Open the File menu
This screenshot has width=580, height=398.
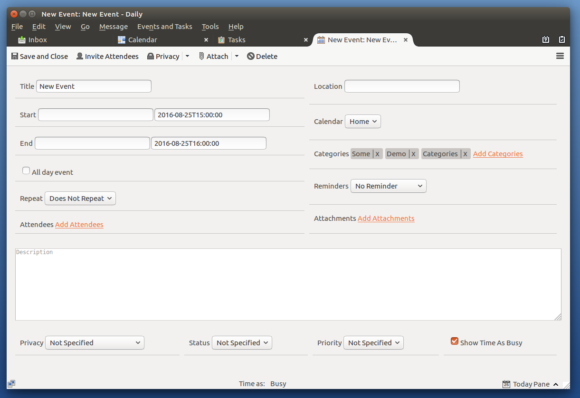(x=17, y=27)
